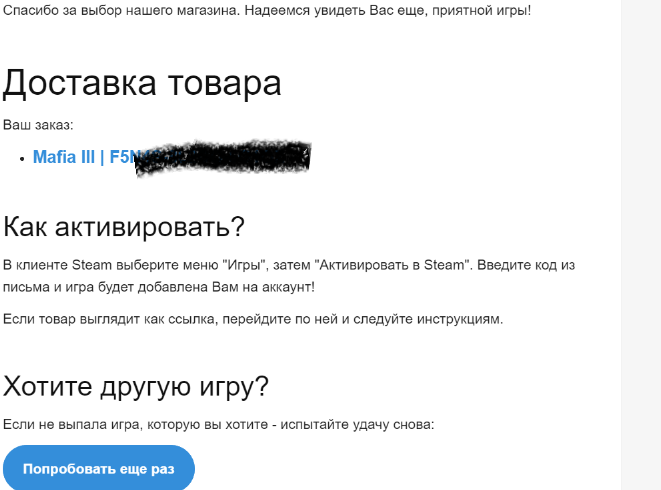This screenshot has width=661, height=490.
Task: Click the "письма и игра будет добавлена" line
Action: [x=120, y=287]
